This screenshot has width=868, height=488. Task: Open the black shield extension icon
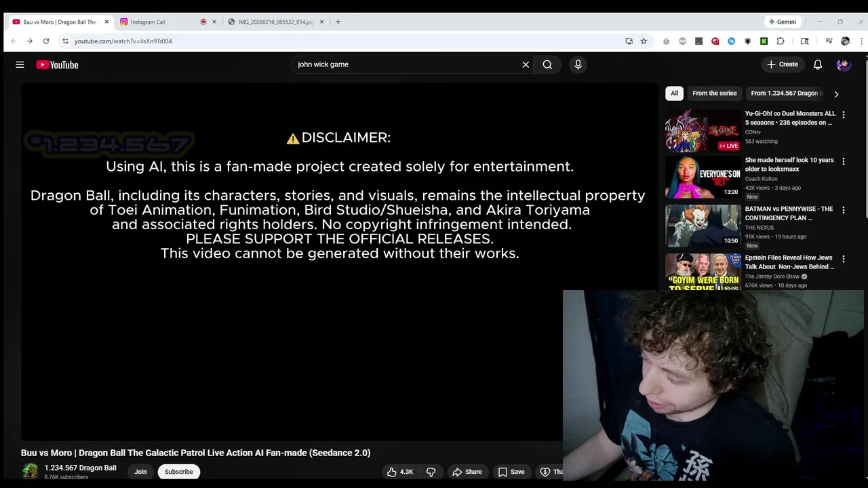(x=747, y=41)
